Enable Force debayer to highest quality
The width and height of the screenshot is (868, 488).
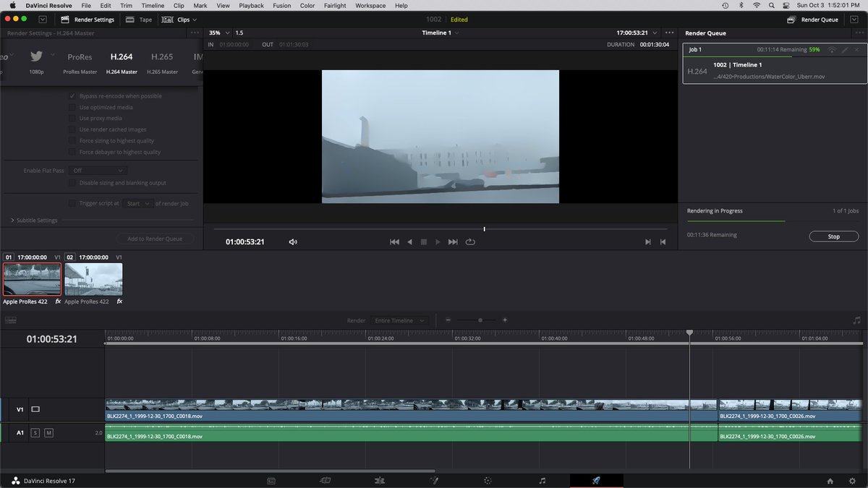(72, 152)
